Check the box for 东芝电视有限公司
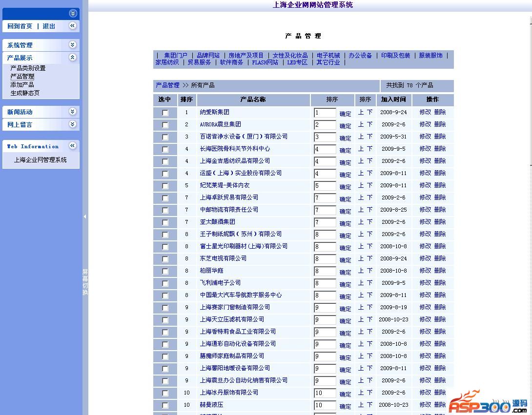The width and height of the screenshot is (532, 415). point(165,259)
